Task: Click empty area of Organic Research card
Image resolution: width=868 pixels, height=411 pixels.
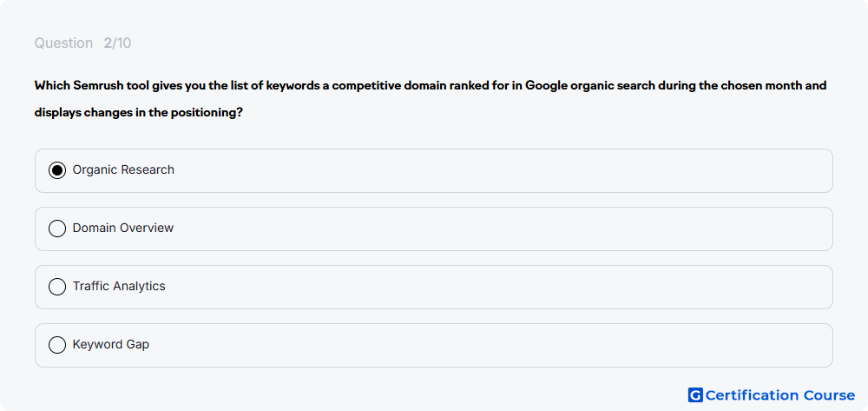Action: [x=498, y=170]
